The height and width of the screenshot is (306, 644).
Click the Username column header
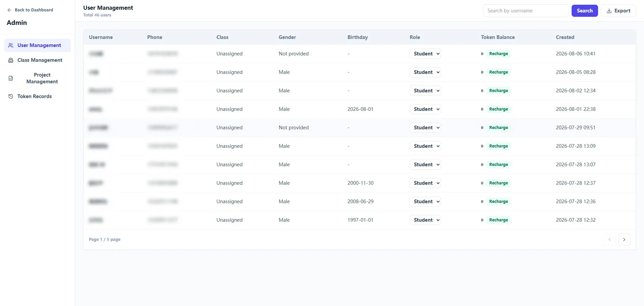pos(101,37)
